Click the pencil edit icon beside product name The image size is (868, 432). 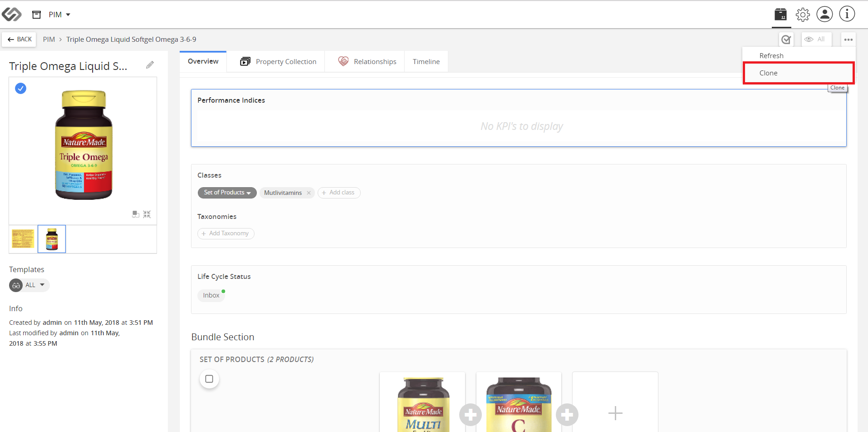(x=150, y=65)
